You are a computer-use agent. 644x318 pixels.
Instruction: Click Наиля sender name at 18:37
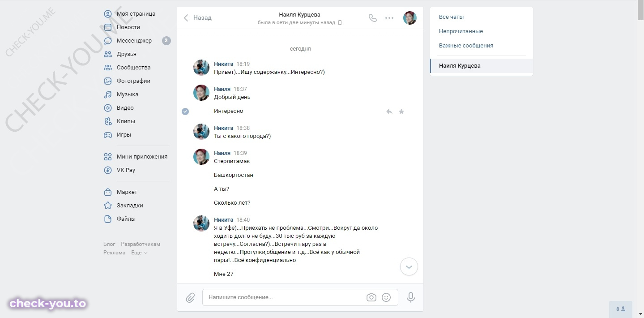[222, 89]
